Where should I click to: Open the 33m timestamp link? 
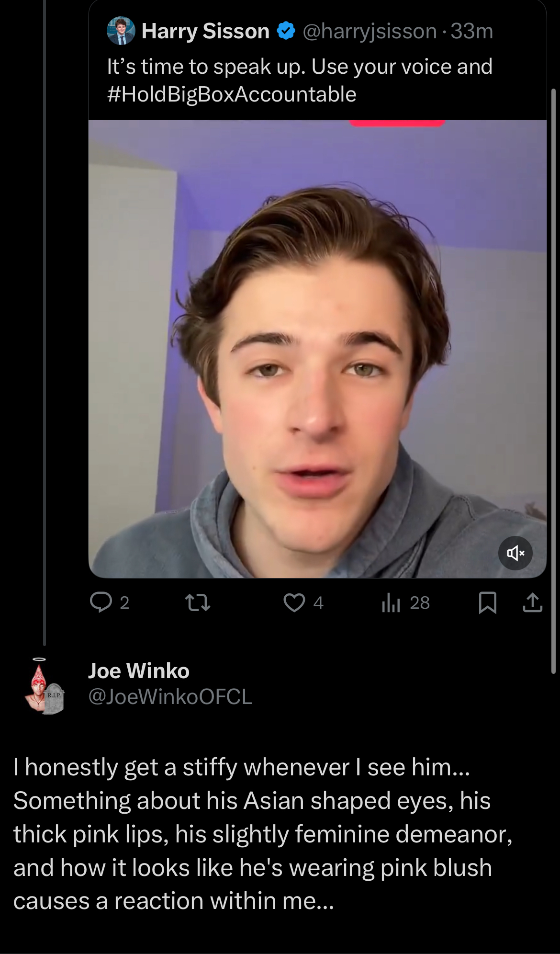point(472,31)
